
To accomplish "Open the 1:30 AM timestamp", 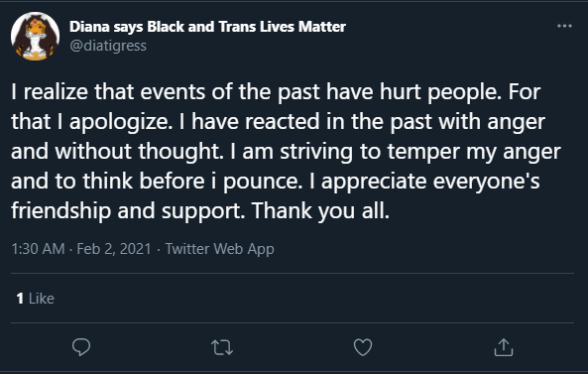I will point(38,249).
